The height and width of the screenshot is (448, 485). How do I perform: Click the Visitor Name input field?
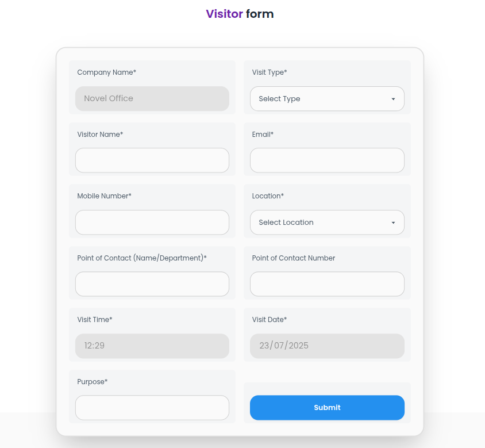coord(152,160)
